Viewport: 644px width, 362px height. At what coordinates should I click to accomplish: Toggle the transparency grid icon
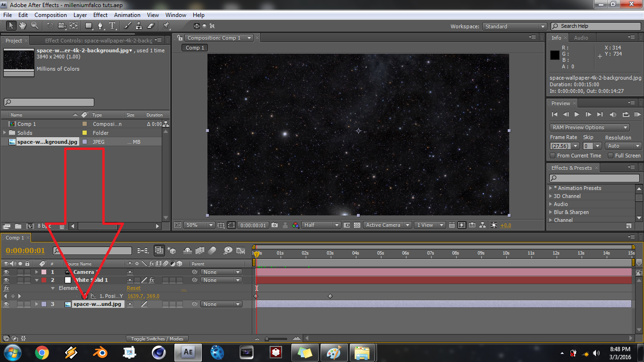tap(357, 225)
